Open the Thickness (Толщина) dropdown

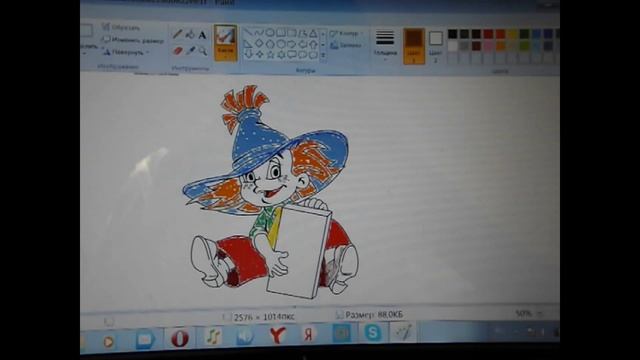385,45
